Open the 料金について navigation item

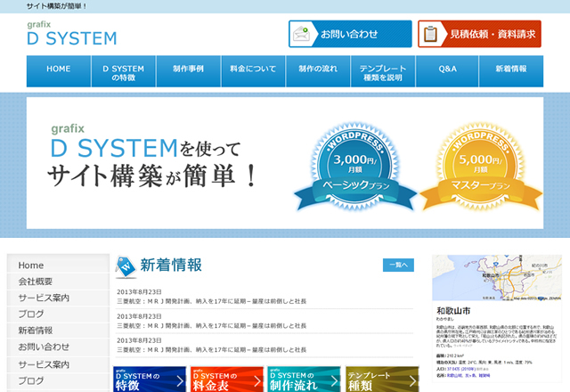[253, 71]
